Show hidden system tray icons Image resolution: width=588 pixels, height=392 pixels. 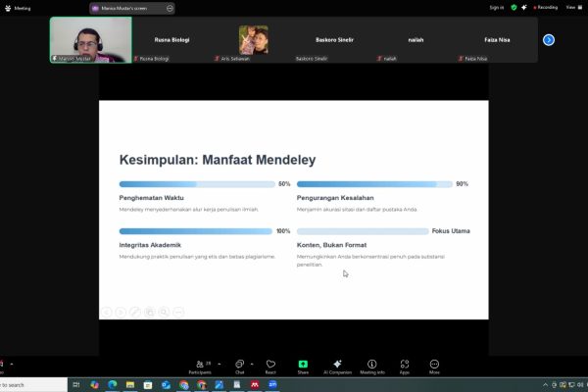[545, 385]
